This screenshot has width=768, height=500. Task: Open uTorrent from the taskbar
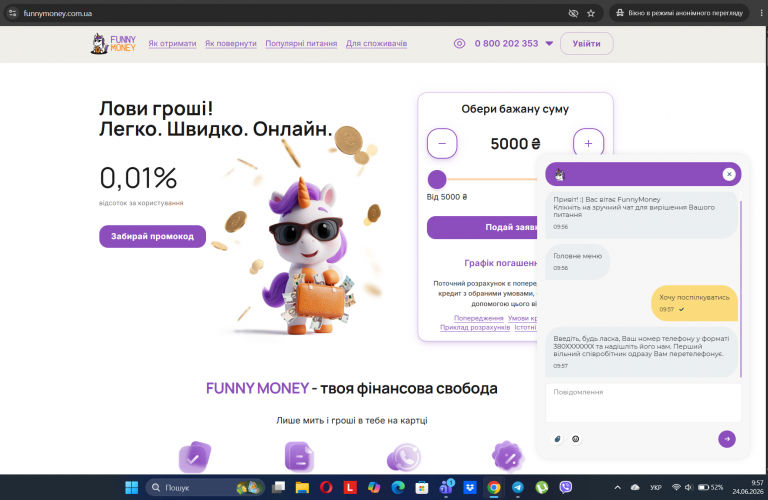(x=542, y=487)
